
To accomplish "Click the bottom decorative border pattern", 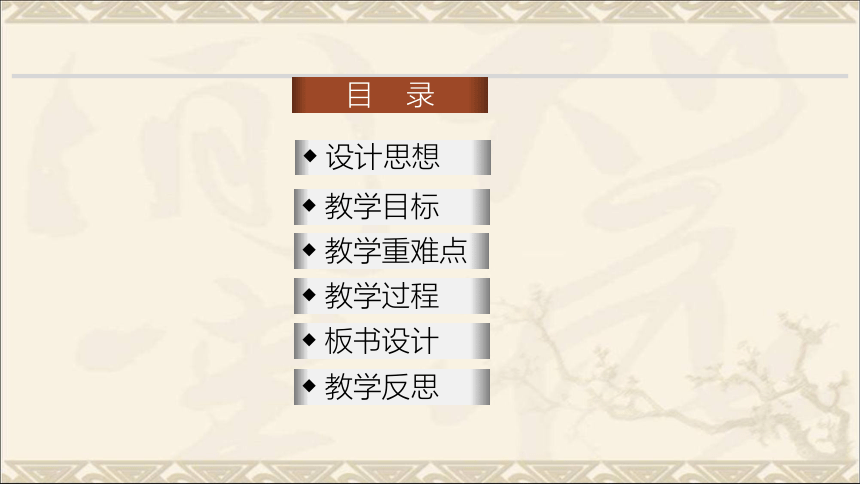I will tap(430, 472).
